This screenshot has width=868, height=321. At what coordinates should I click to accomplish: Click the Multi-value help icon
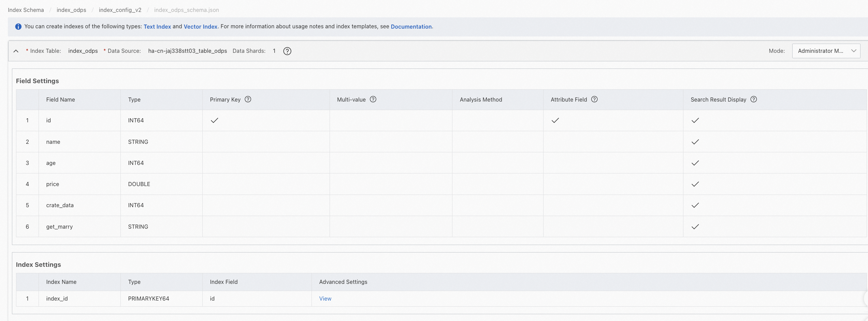373,100
